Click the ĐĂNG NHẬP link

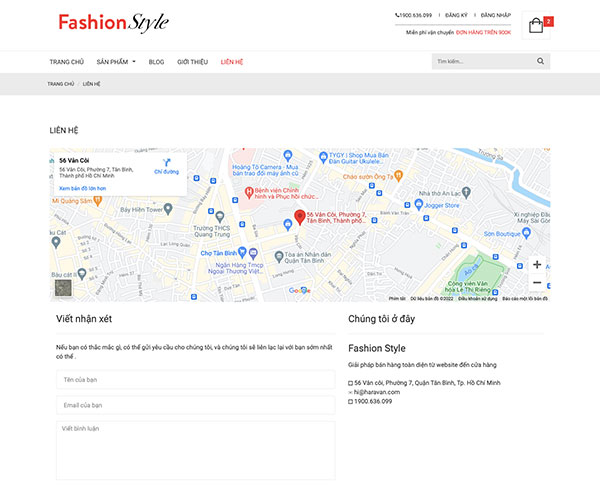(496, 15)
